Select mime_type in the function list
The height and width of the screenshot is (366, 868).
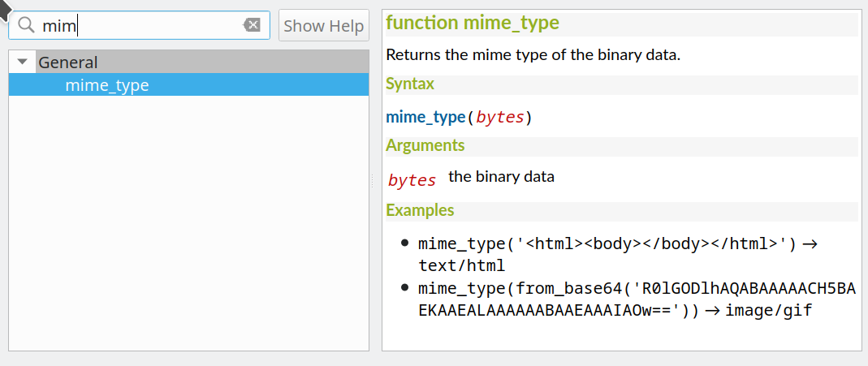coord(107,85)
